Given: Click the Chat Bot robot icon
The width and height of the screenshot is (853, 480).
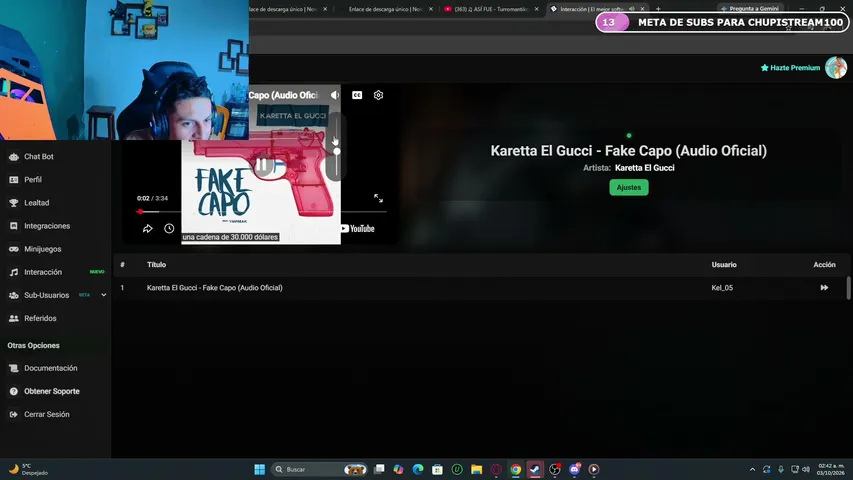Looking at the screenshot, I should coord(14,157).
